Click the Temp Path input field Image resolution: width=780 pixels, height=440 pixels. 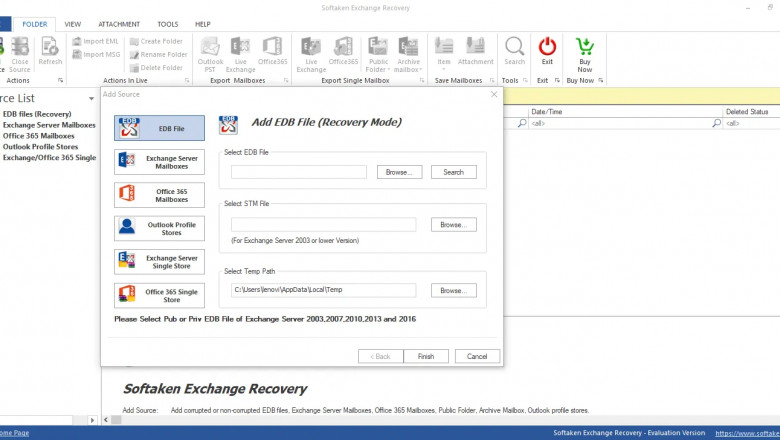point(324,290)
